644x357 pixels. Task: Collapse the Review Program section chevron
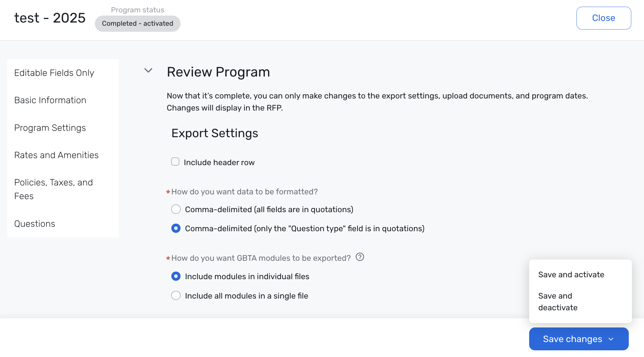pyautogui.click(x=148, y=71)
